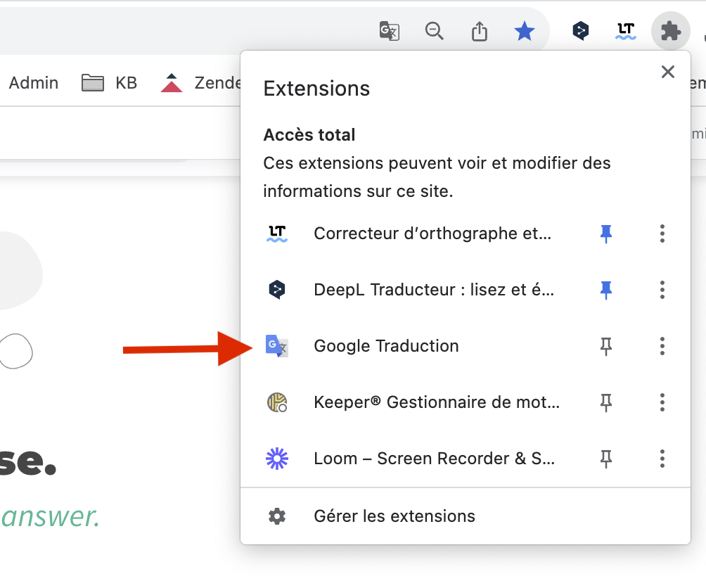Unpin Correcteur d'orthographe extension
The image size is (706, 588).
(x=605, y=234)
